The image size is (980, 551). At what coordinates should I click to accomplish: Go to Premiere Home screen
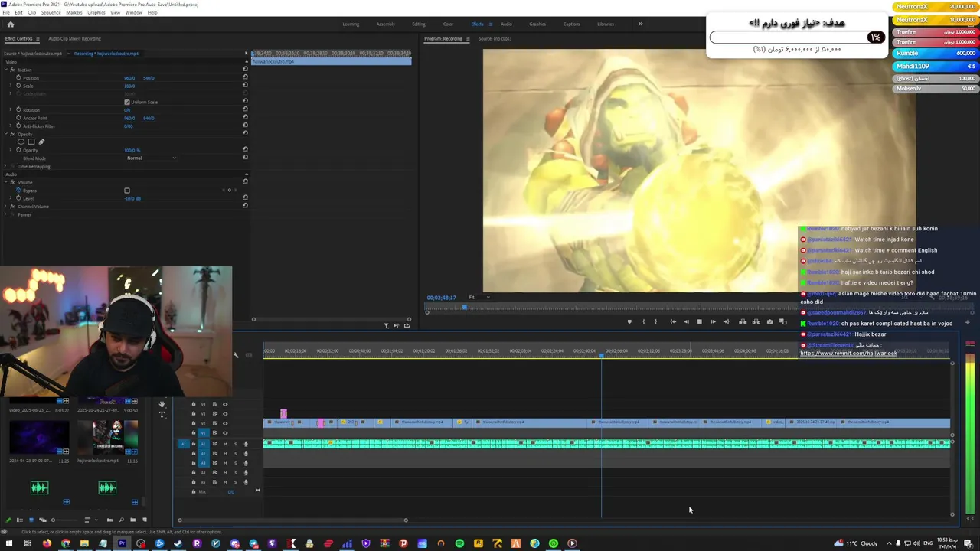coord(10,24)
